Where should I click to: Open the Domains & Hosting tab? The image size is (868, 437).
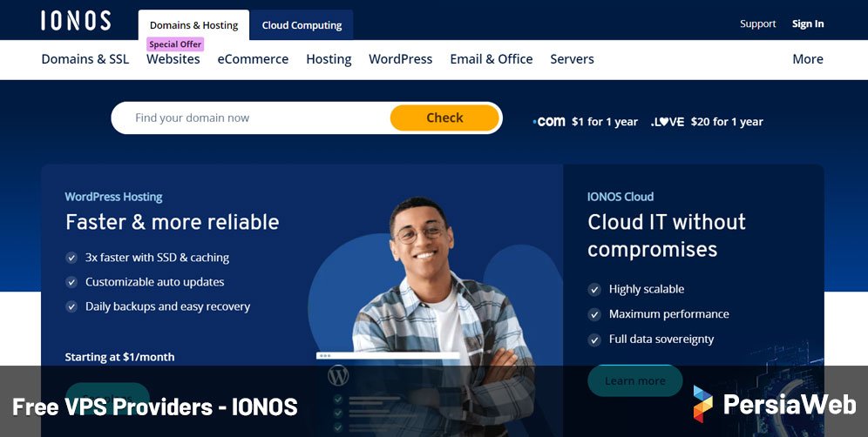point(193,25)
